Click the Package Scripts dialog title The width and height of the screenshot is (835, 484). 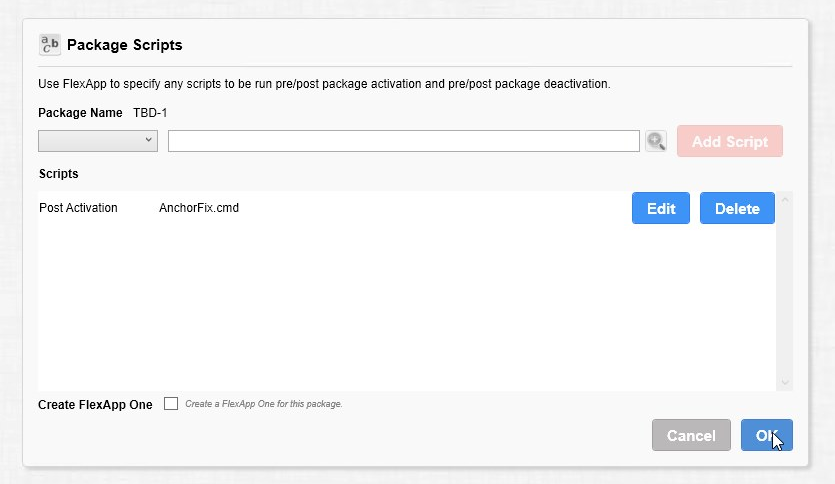125,45
